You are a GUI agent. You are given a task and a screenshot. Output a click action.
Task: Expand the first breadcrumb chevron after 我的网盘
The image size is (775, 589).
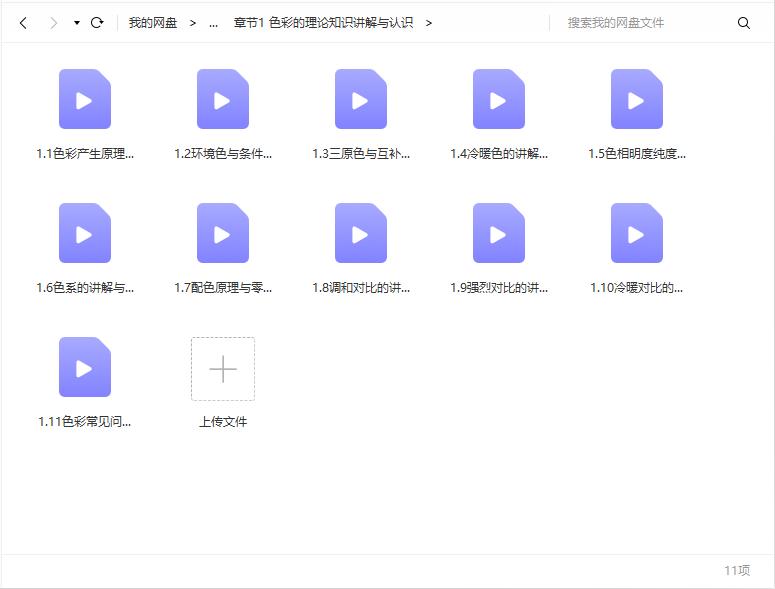pyautogui.click(x=193, y=23)
